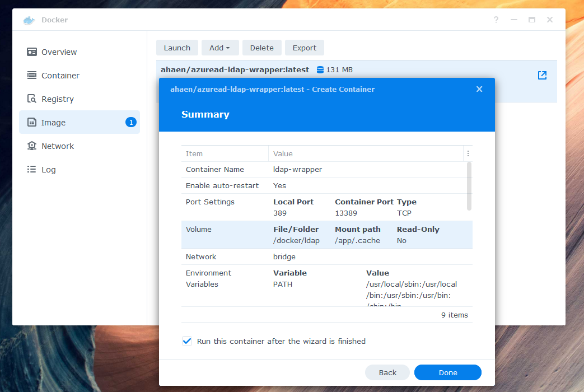Click container port 13389 value

coord(345,213)
